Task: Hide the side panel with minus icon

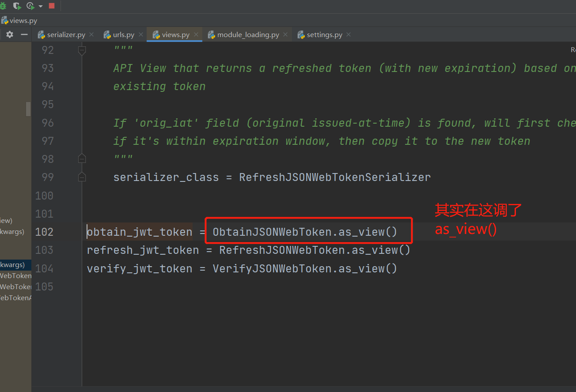Action: [x=24, y=34]
